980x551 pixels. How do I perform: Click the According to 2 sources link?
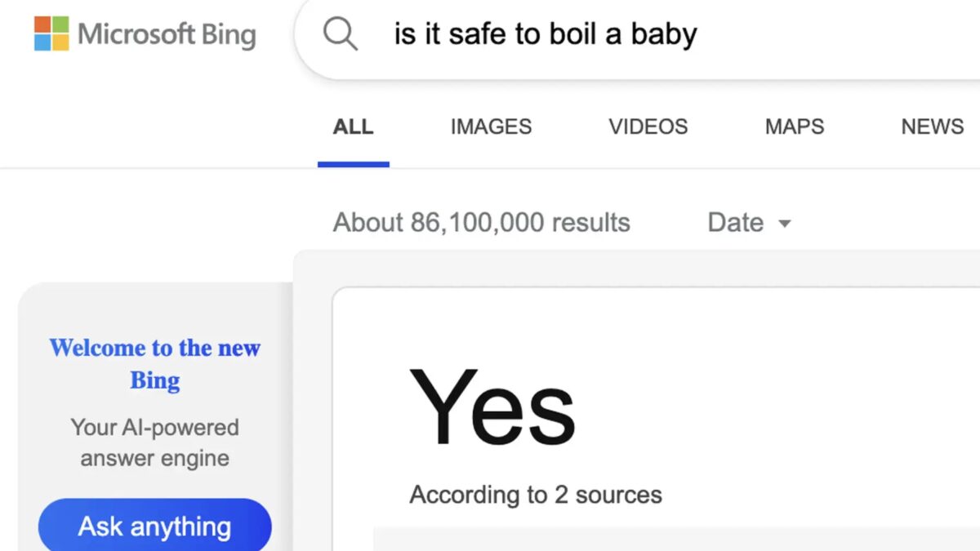[x=535, y=494]
